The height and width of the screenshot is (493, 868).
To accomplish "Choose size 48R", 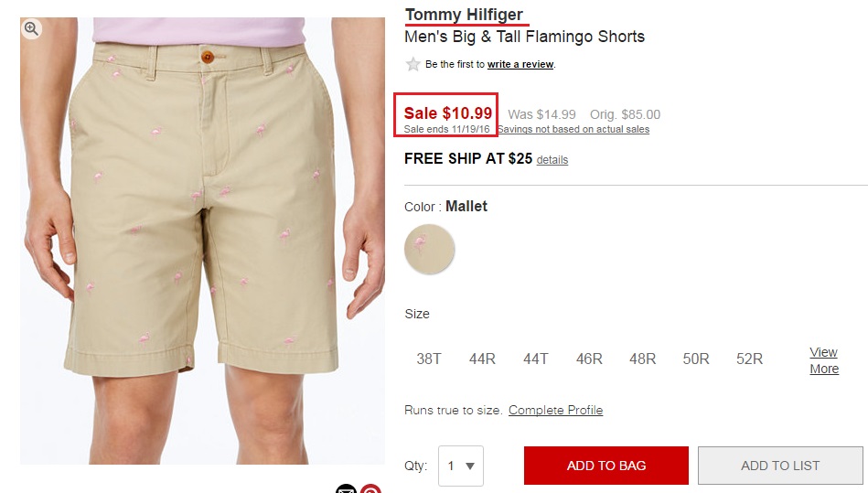I will (643, 359).
